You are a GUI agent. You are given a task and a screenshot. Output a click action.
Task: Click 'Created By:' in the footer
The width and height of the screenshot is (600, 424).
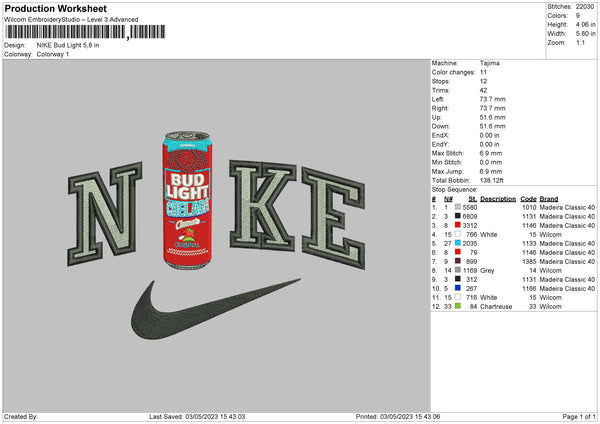pyautogui.click(x=21, y=416)
